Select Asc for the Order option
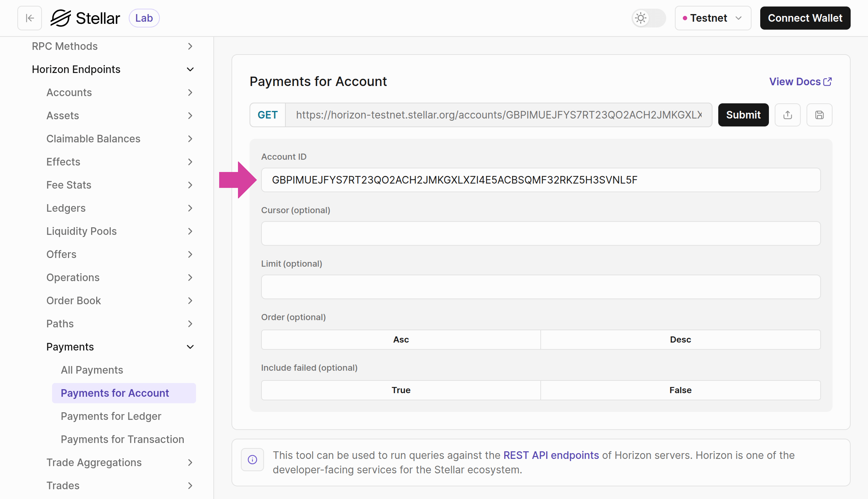The image size is (868, 499). (x=400, y=339)
